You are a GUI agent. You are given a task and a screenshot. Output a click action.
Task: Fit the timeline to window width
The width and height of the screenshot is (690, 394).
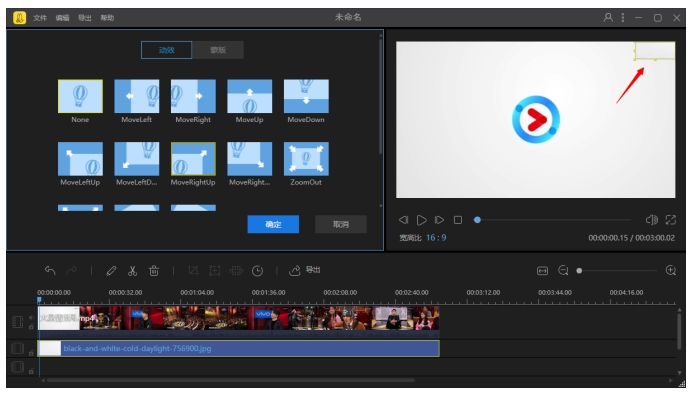click(542, 271)
